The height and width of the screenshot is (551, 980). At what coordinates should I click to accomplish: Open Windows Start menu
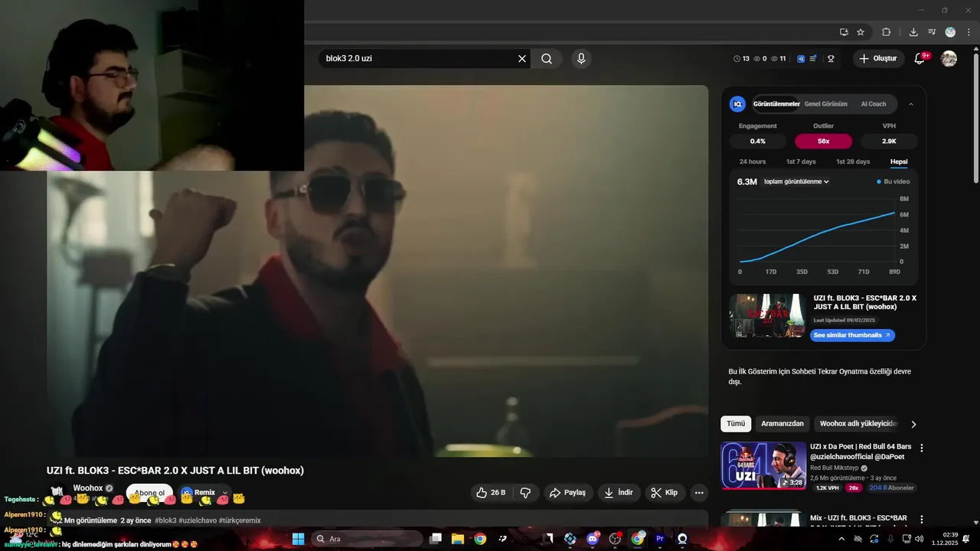298,539
